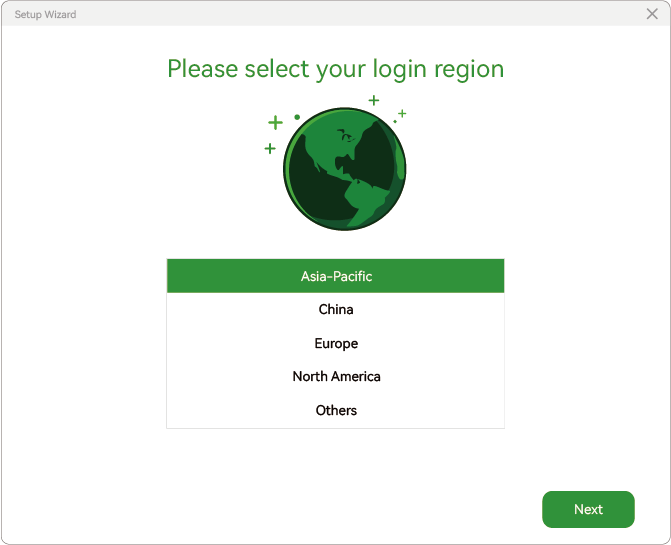This screenshot has width=671, height=545.
Task: Click empty title bar area beside Setup Wizard
Action: 342,14
